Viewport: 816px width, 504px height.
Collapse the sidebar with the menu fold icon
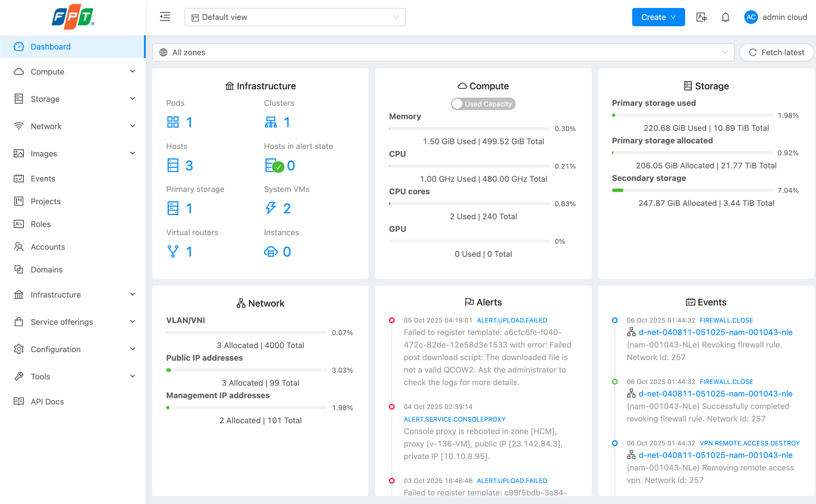[165, 17]
